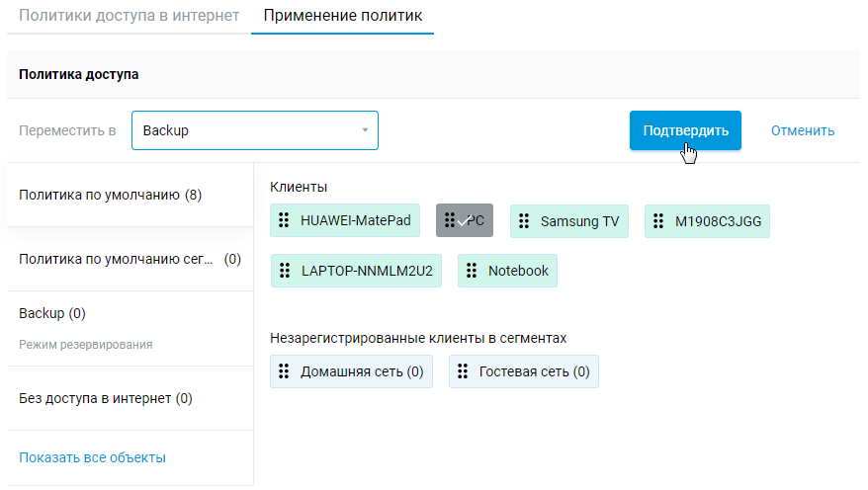
Task: Open the Backup policy dropdown arrow
Action: pos(365,130)
